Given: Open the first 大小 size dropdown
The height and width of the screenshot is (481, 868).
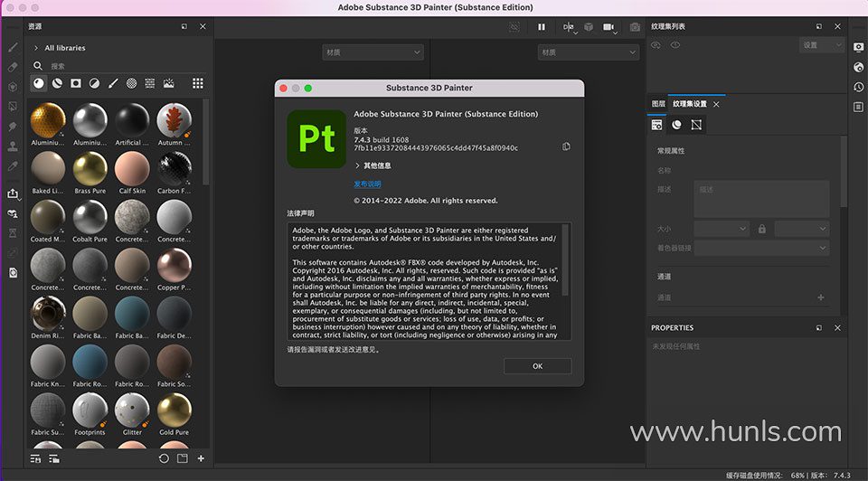Looking at the screenshot, I should [722, 229].
